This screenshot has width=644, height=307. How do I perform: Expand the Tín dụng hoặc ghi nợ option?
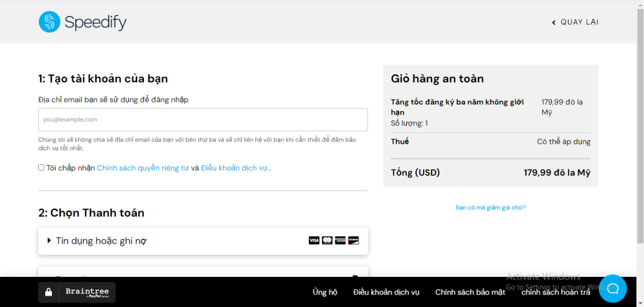[x=203, y=241]
